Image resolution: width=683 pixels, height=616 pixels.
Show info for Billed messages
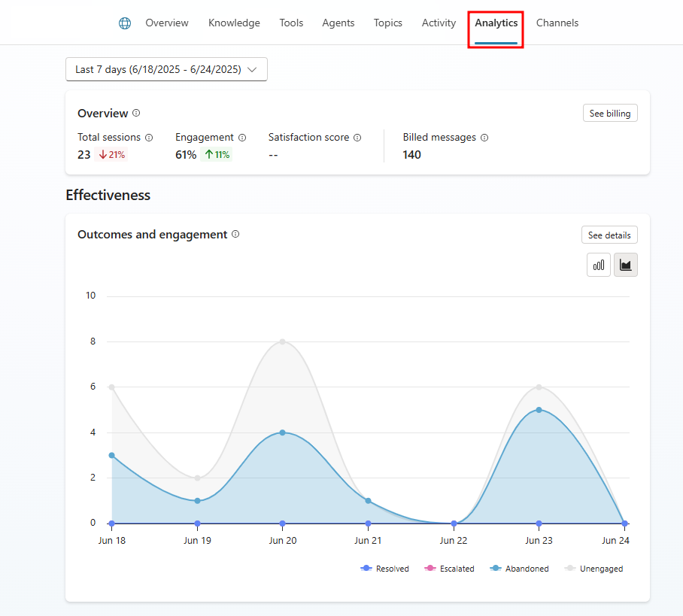coord(484,138)
